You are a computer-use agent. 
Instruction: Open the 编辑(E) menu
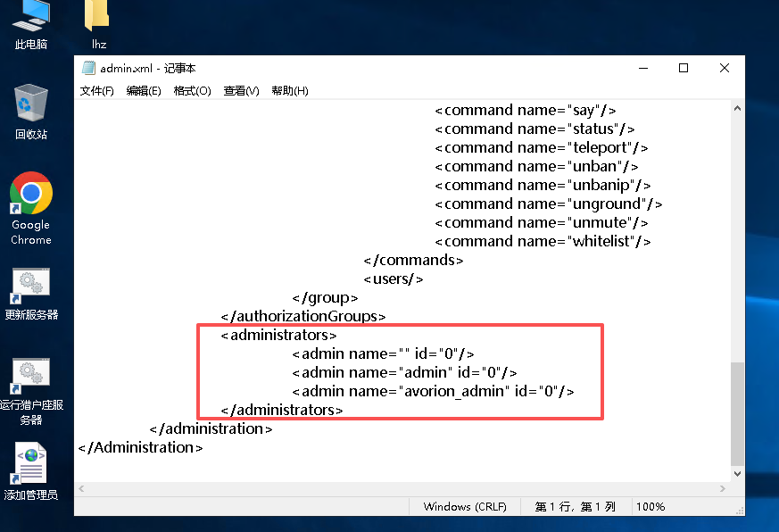click(x=144, y=91)
